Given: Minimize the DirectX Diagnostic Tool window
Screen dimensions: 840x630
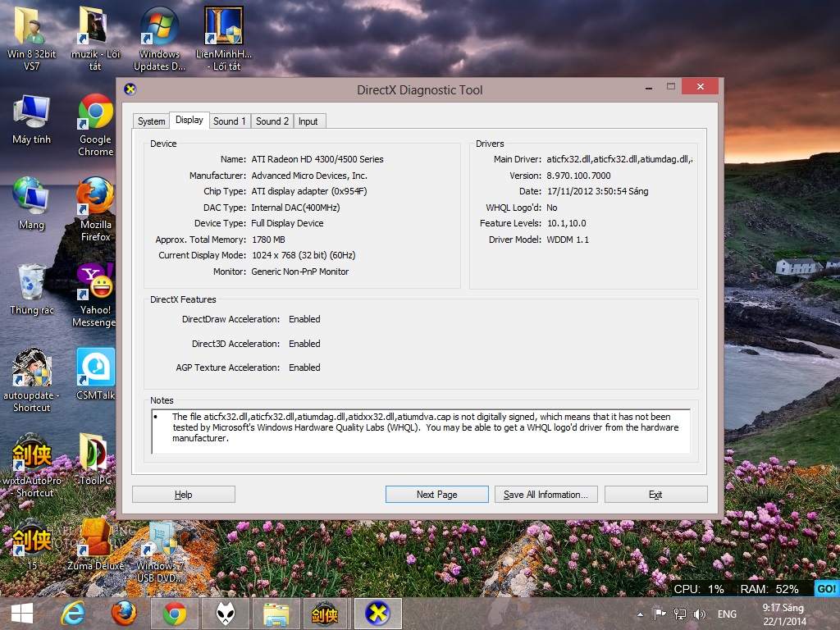Looking at the screenshot, I should tap(649, 87).
